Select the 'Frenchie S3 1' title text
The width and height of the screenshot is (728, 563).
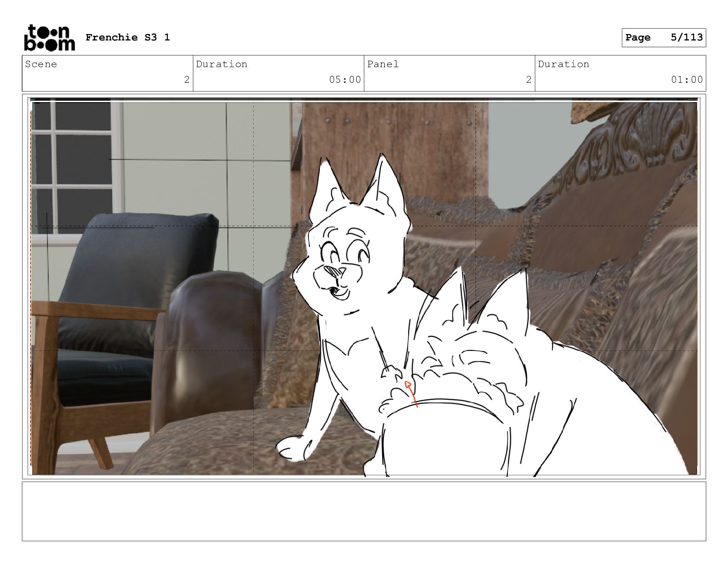point(128,38)
